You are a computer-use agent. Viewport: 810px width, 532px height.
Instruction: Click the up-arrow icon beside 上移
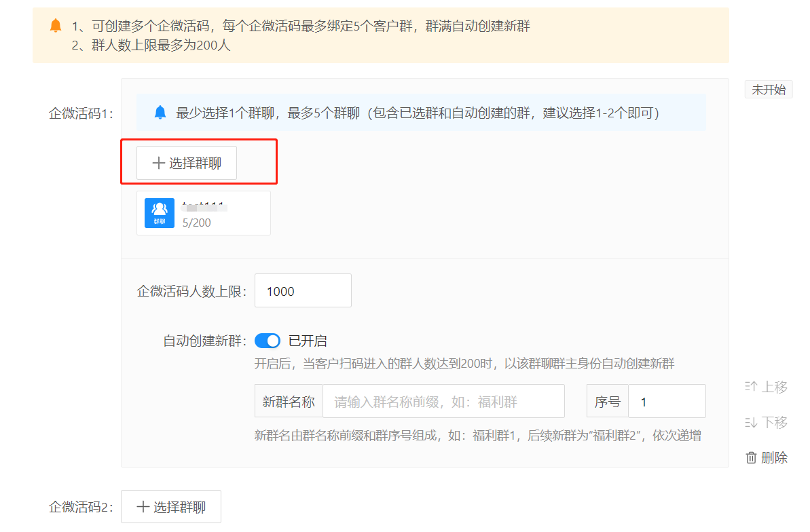[751, 387]
